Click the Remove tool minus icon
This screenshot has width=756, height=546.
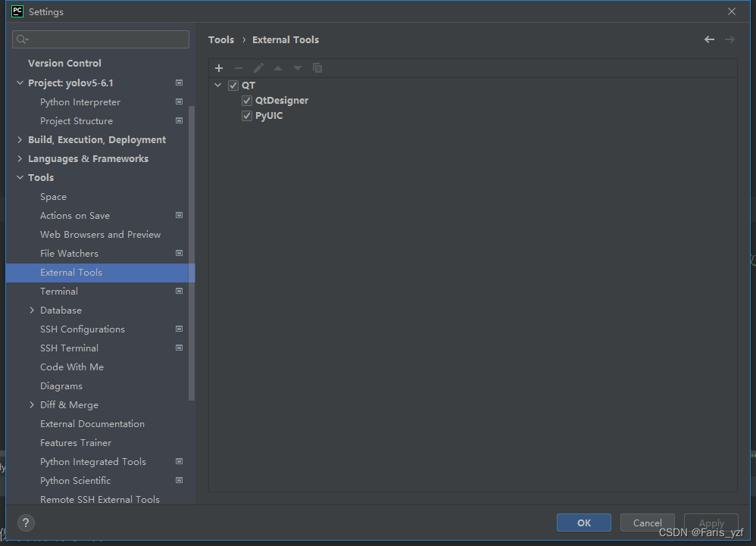pos(238,68)
